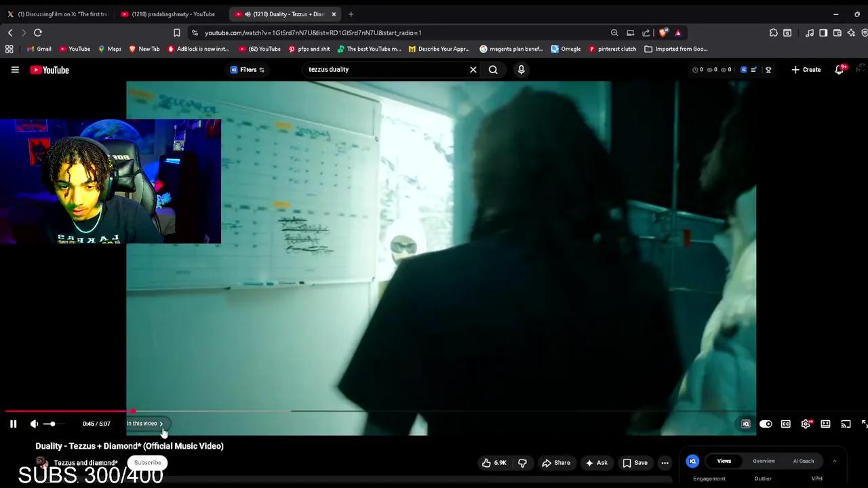Screen dimensions: 868x488
Task: Clear the search box with the X
Action: coord(473,69)
